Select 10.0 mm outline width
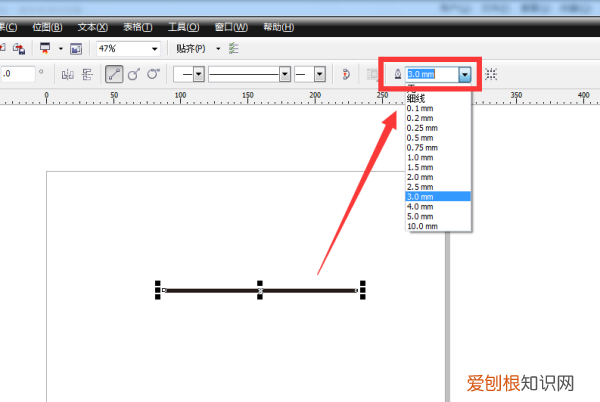Viewport: 600px width, 402px height. click(438, 226)
